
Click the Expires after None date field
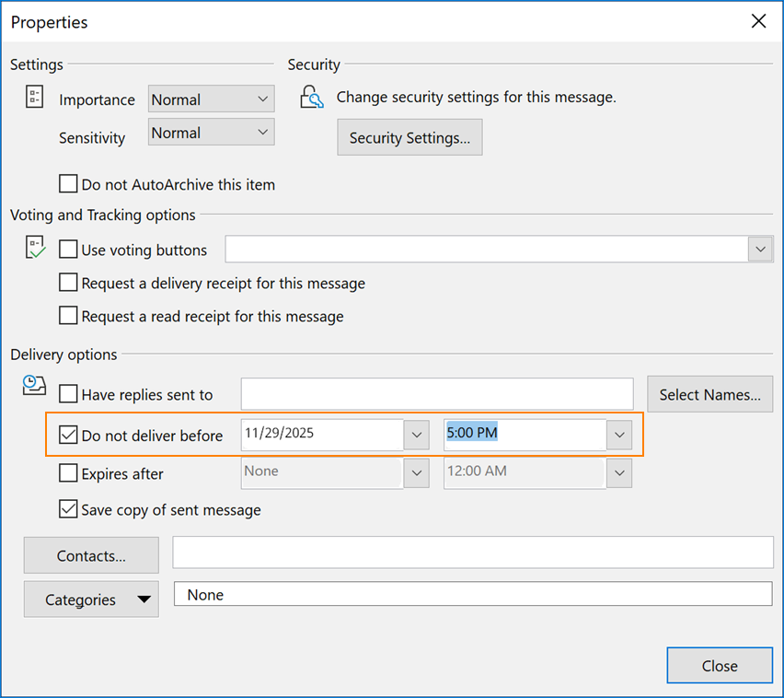[x=322, y=472]
